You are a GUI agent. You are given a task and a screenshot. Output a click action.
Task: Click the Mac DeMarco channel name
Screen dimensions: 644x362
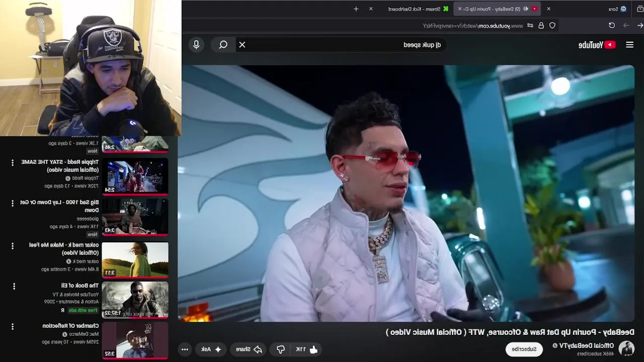tap(84, 334)
